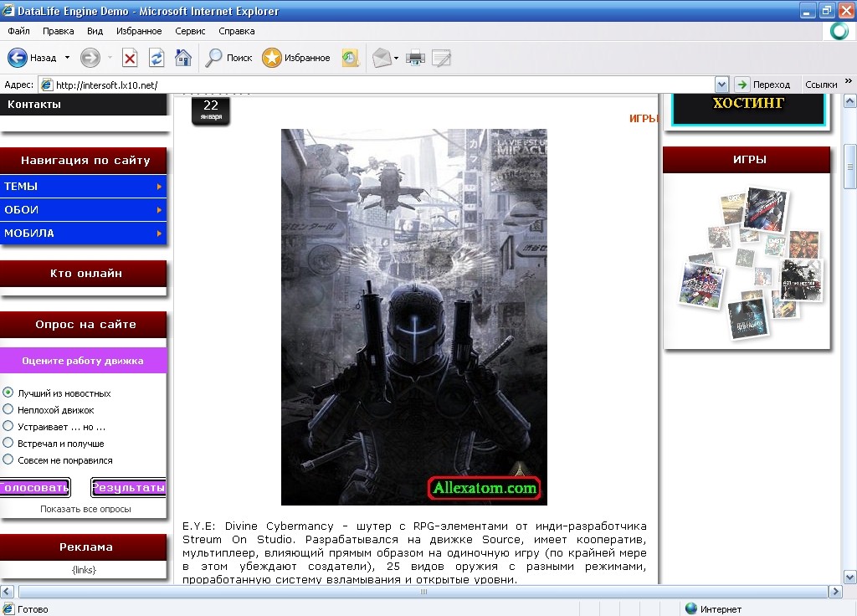Open the Назад history dropdown arrow
857x616 pixels.
pyautogui.click(x=67, y=58)
